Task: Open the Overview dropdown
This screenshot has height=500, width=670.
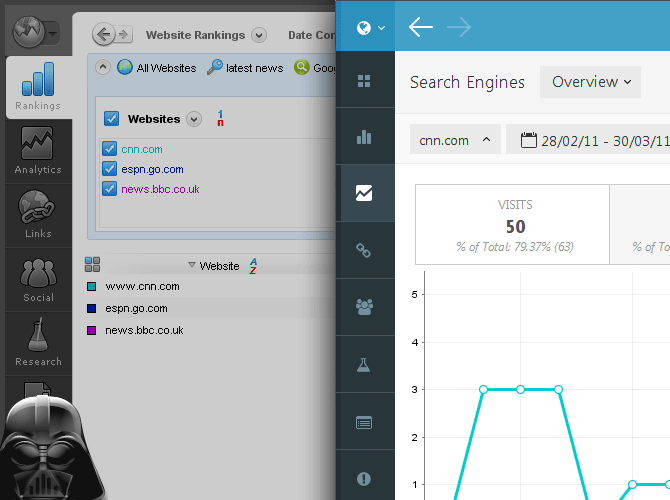Action: 591,82
